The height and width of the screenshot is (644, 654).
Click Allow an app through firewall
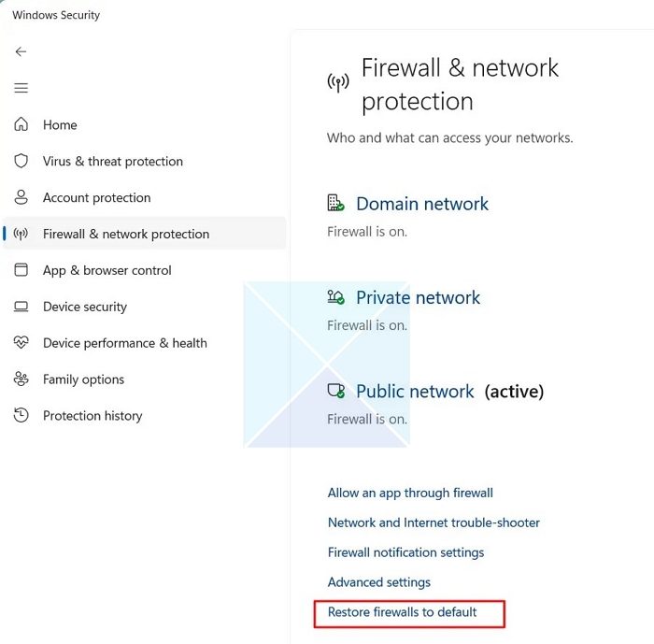coord(410,493)
